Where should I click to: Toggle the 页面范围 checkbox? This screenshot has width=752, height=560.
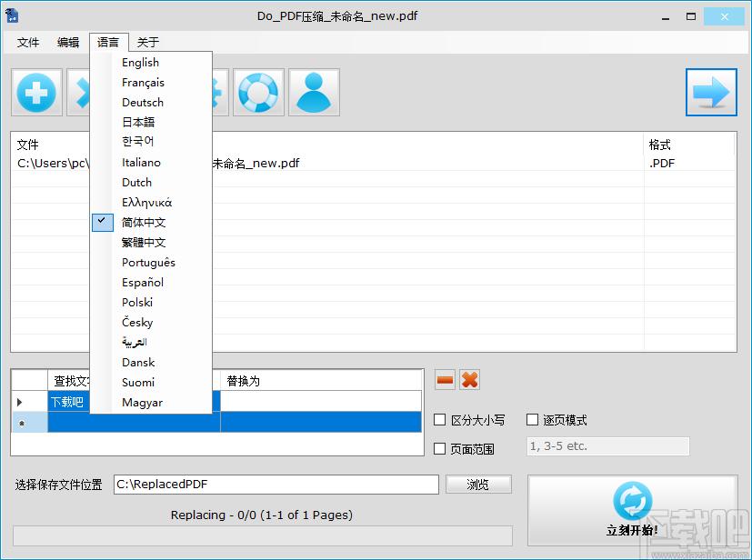tap(439, 449)
